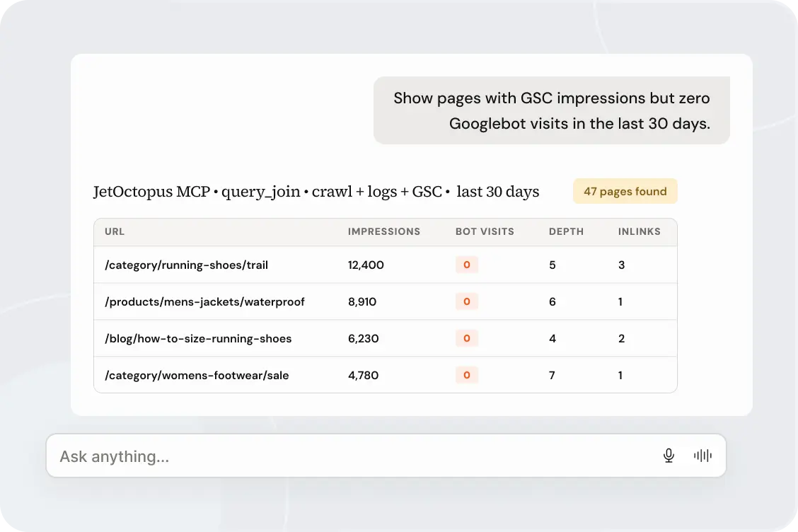Click zero bot visits badge for running-shoes/trail
798x532 pixels.
coord(467,265)
